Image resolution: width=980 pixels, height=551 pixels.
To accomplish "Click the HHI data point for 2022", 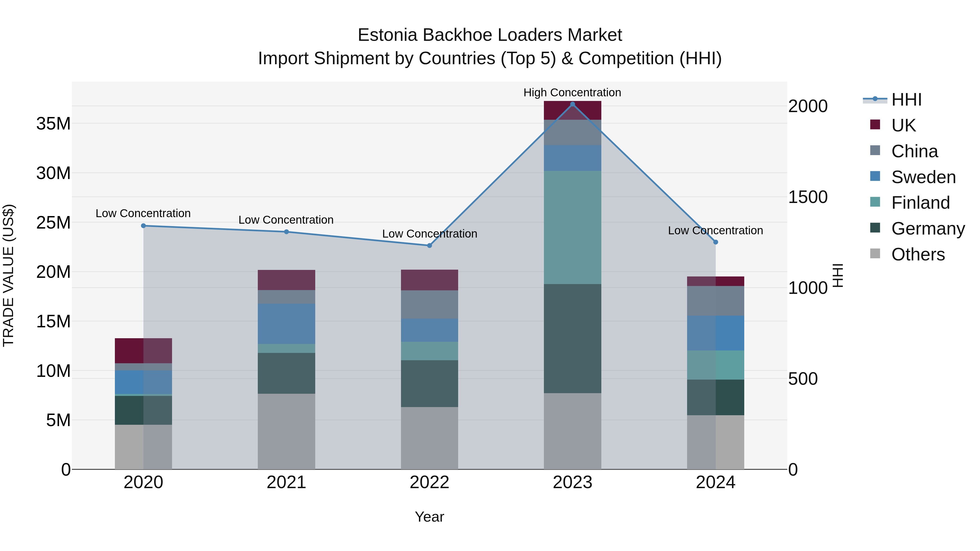I will (430, 246).
